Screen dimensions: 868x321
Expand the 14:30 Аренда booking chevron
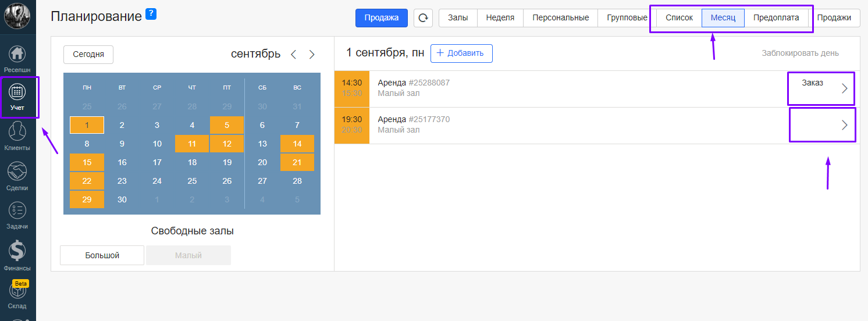(x=845, y=89)
